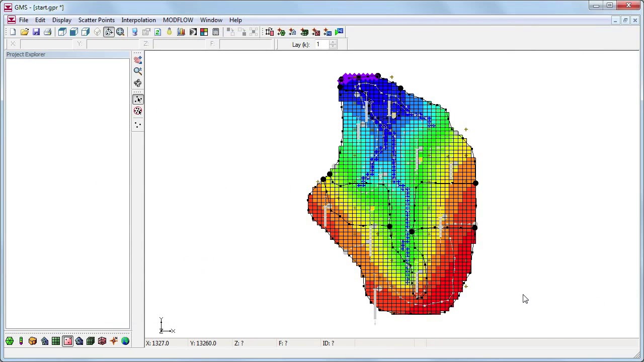Switch to the 3D Grid module icon
Image resolution: width=644 pixels, height=362 pixels.
tap(91, 341)
